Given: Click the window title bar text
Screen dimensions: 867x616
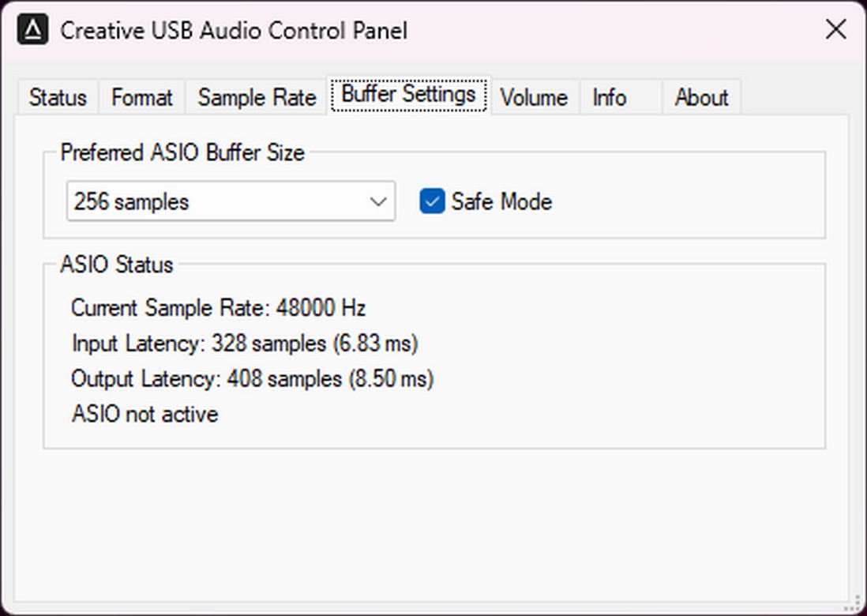Looking at the screenshot, I should click(x=234, y=31).
